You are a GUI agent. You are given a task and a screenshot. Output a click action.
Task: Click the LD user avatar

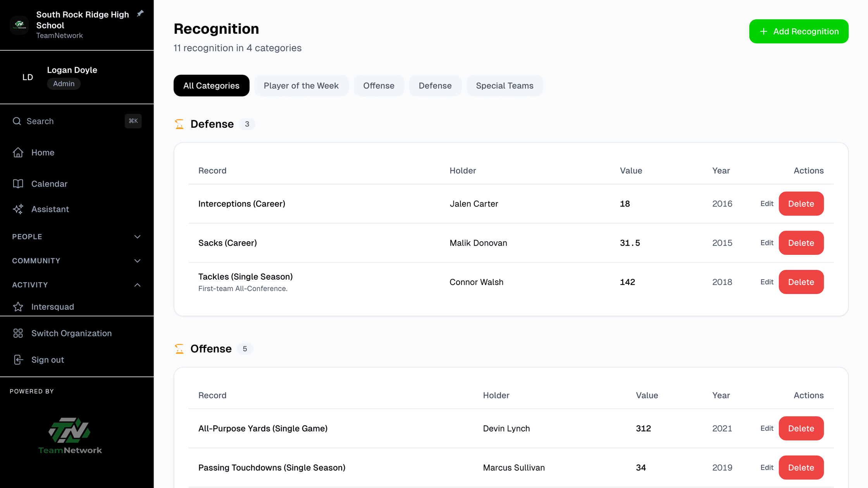click(28, 77)
